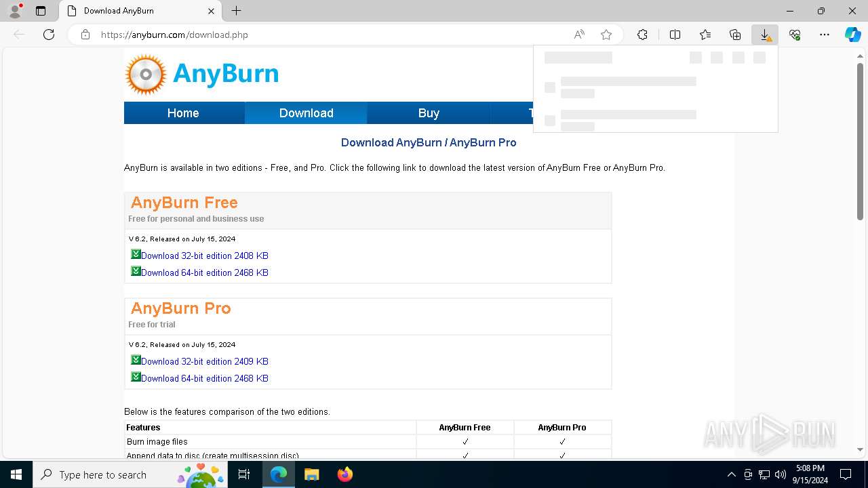Click the AnyBurn logo

pos(202,74)
